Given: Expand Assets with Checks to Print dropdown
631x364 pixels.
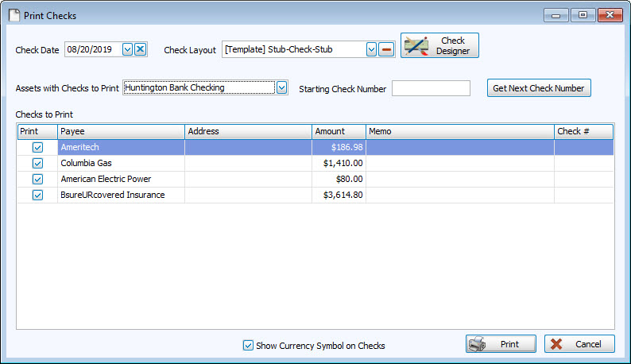Looking at the screenshot, I should pyautogui.click(x=281, y=87).
